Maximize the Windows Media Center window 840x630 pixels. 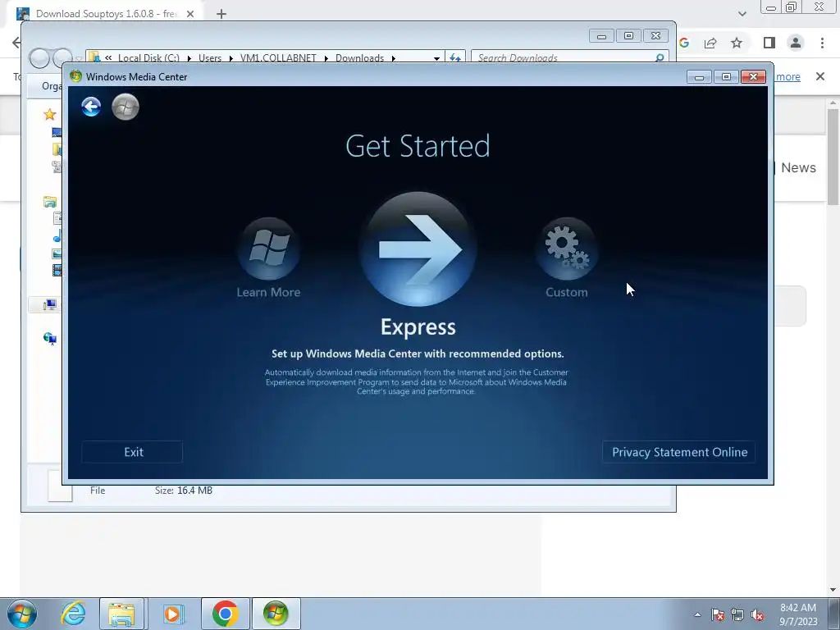pos(726,76)
